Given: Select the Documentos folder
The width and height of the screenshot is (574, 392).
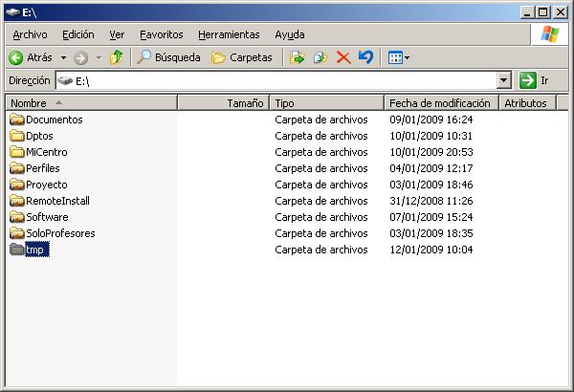Looking at the screenshot, I should click(54, 120).
